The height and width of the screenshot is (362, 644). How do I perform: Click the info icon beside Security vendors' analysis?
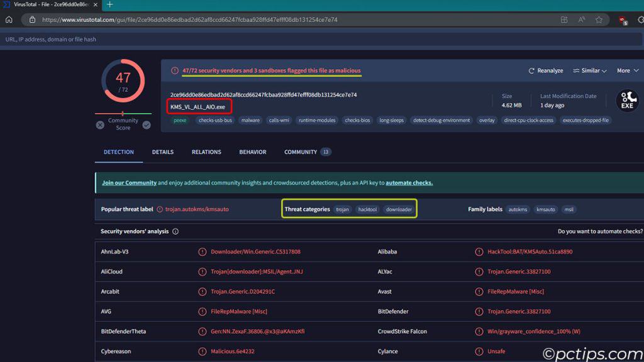[x=174, y=231]
